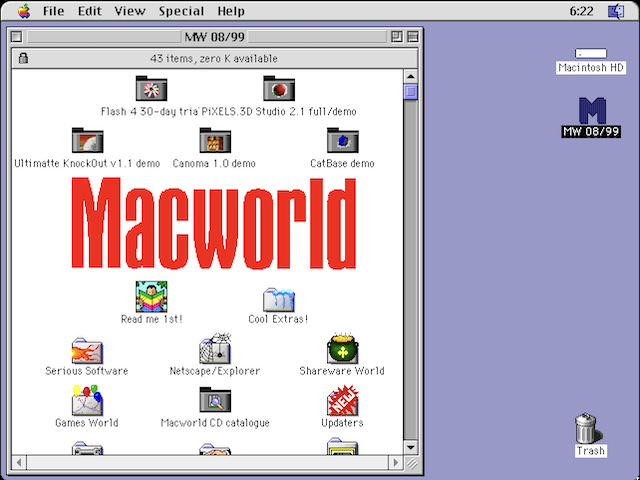
Task: Click the CatBase demo folder icon
Action: (x=342, y=140)
